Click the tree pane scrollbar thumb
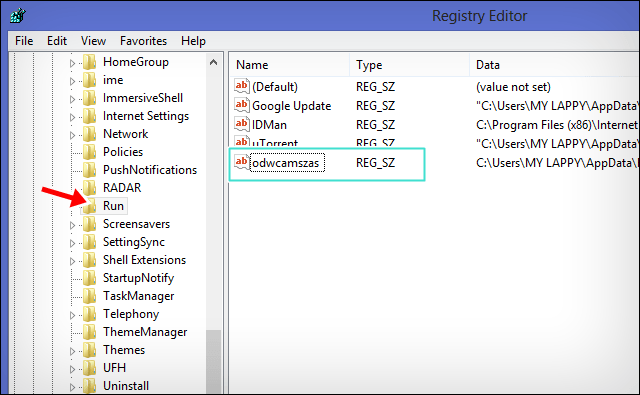The height and width of the screenshot is (395, 640). [213, 361]
